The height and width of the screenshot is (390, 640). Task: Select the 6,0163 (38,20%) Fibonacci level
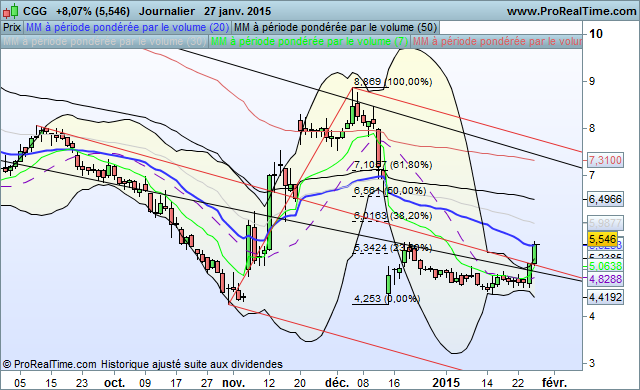pos(393,215)
